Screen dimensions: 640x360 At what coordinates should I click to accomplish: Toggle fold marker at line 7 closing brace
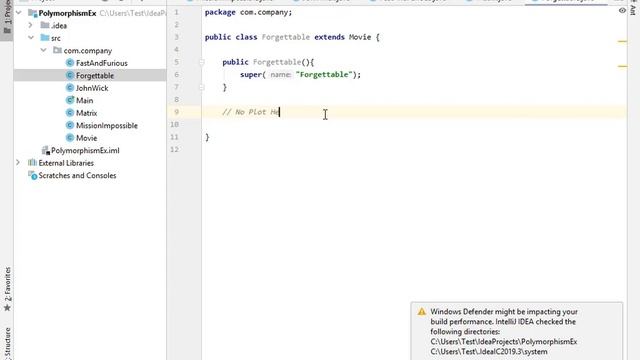[x=202, y=87]
